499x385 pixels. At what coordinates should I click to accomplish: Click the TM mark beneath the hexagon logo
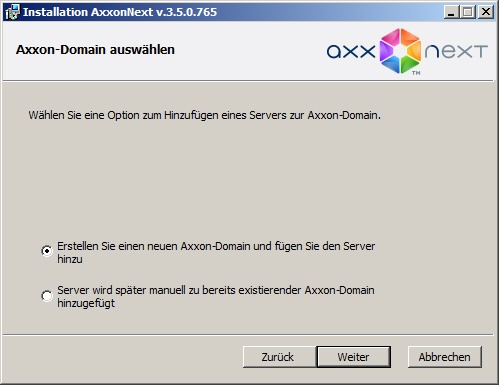[416, 73]
